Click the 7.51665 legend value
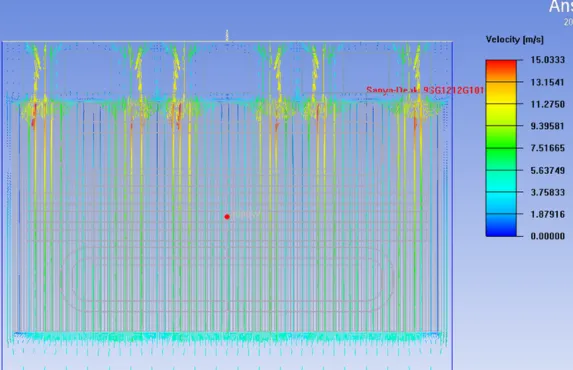The width and height of the screenshot is (573, 370). click(547, 148)
